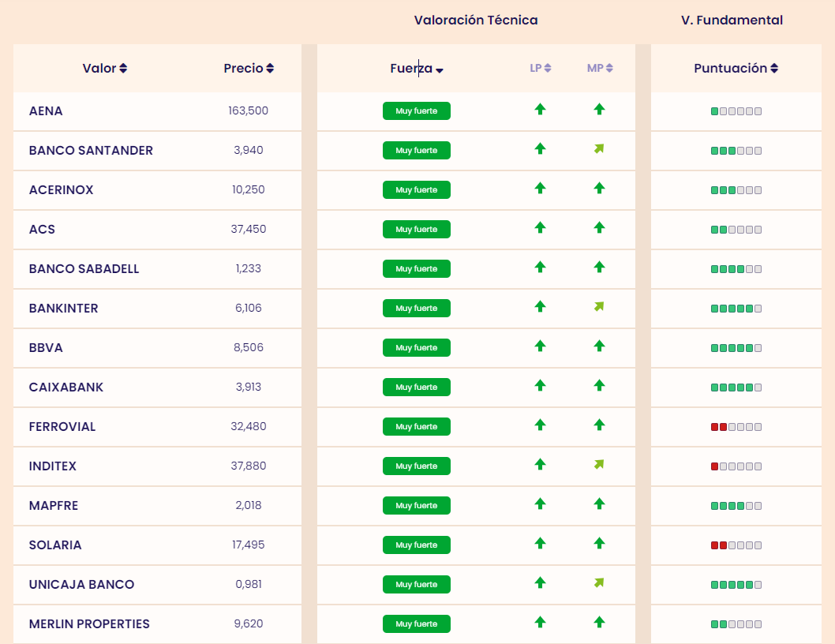Click ACS LP up arrow icon
The width and height of the screenshot is (835, 644).
click(x=540, y=227)
